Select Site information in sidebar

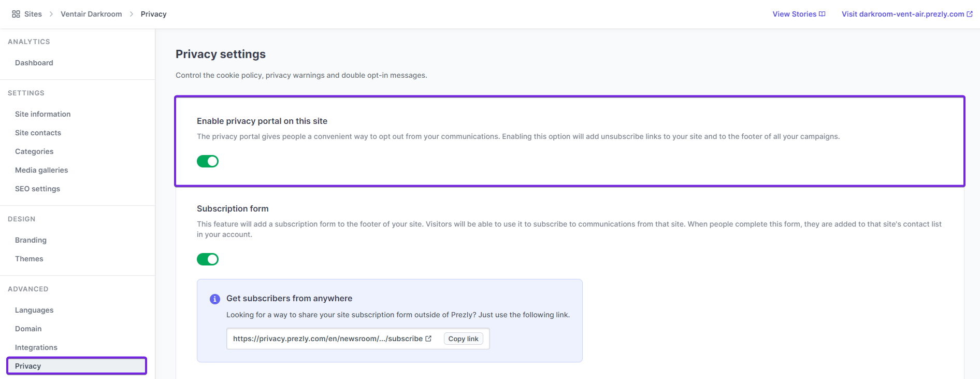tap(43, 114)
